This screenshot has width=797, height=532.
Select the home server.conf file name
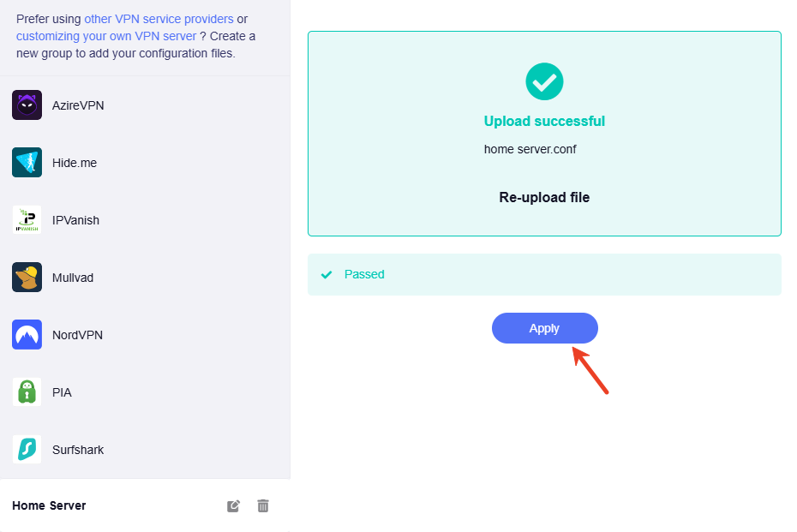[x=530, y=149]
